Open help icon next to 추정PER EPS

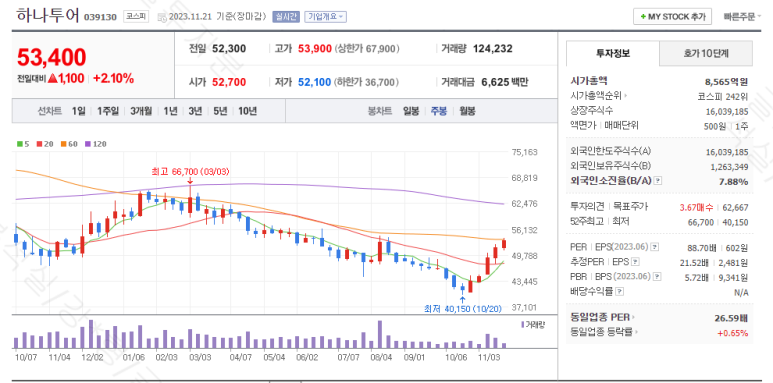(x=635, y=261)
